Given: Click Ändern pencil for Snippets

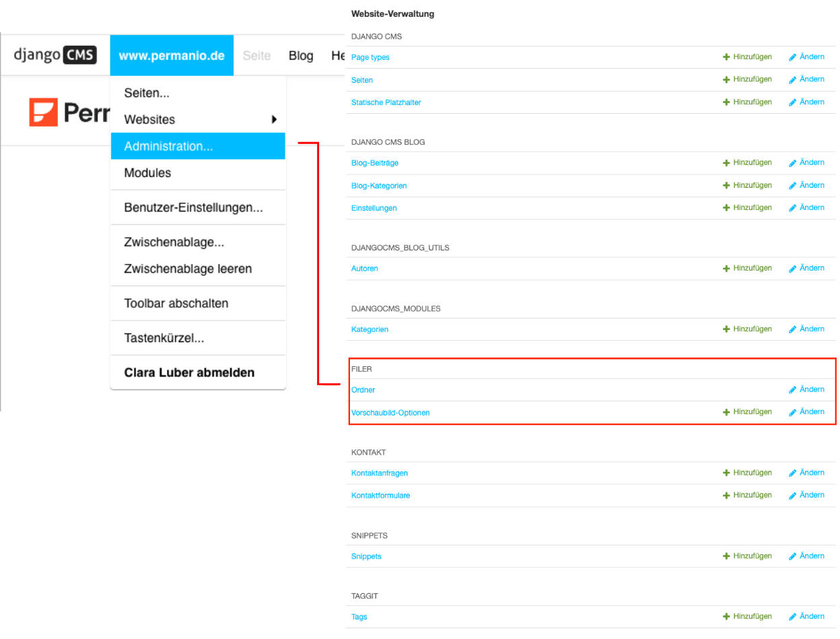Looking at the screenshot, I should [x=806, y=556].
